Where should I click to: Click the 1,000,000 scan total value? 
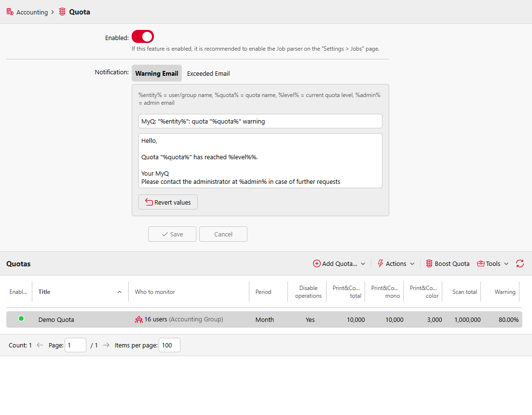(x=467, y=319)
